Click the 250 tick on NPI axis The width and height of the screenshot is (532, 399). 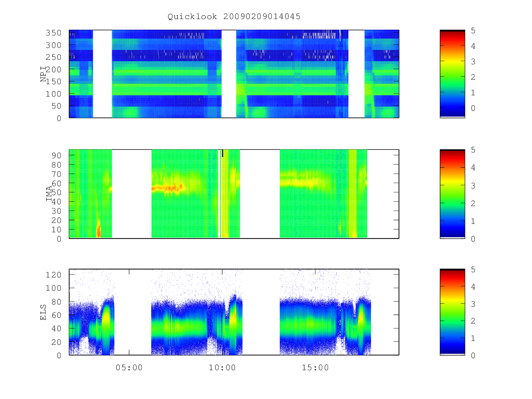click(54, 57)
